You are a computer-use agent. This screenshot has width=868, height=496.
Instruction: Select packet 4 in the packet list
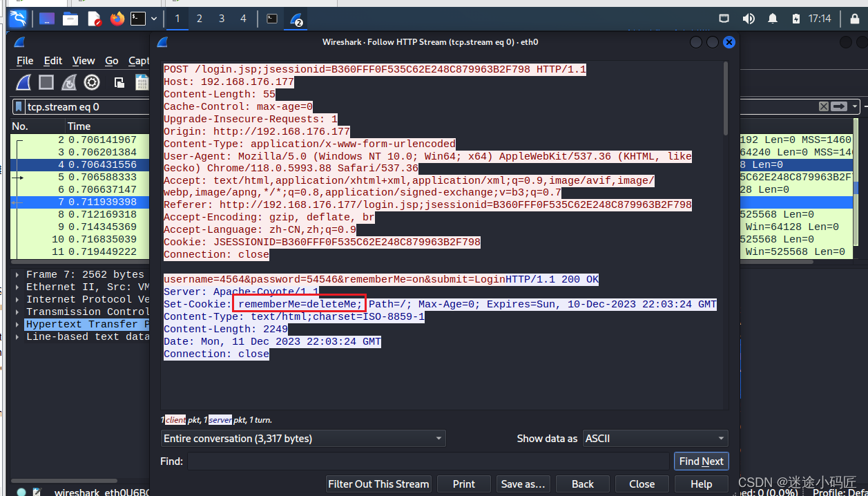click(79, 164)
